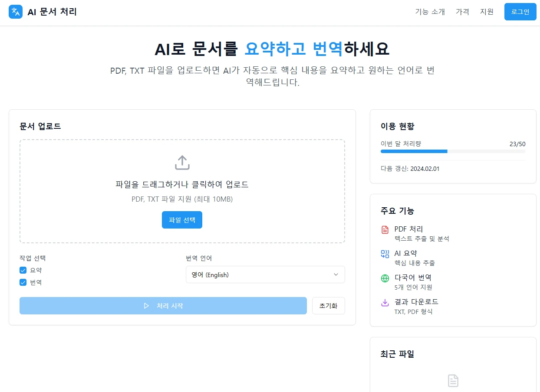This screenshot has width=540, height=392.
Task: Click the document icon under 최근 파일
Action: point(453,380)
